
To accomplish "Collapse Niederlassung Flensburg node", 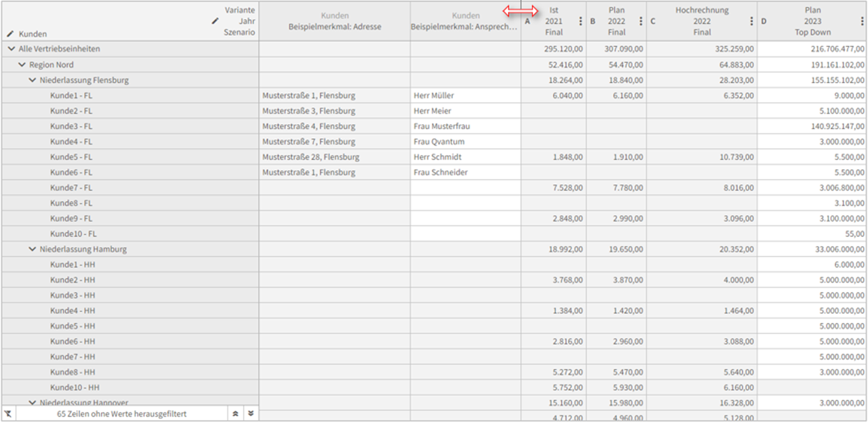I will pos(32,80).
